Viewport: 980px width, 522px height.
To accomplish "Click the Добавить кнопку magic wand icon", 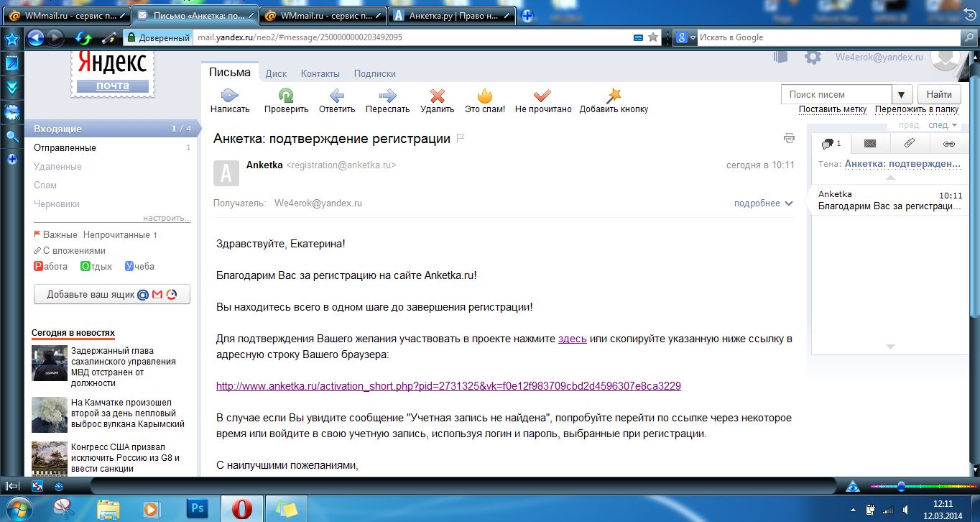I will pyautogui.click(x=614, y=95).
